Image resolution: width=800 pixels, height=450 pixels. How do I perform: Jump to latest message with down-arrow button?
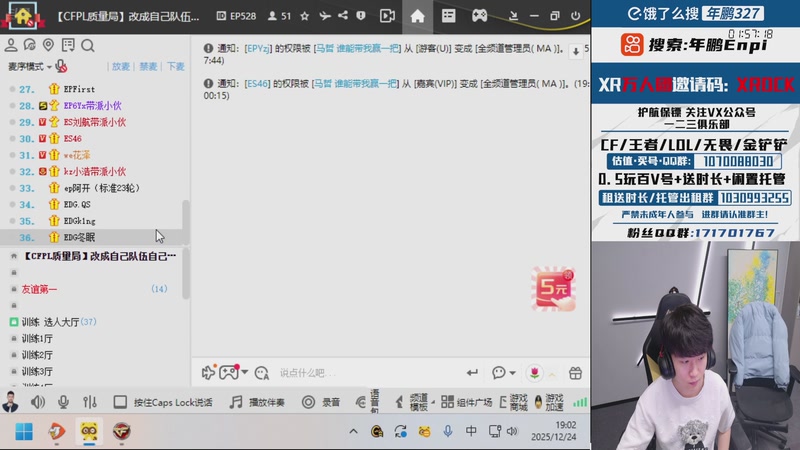[576, 51]
